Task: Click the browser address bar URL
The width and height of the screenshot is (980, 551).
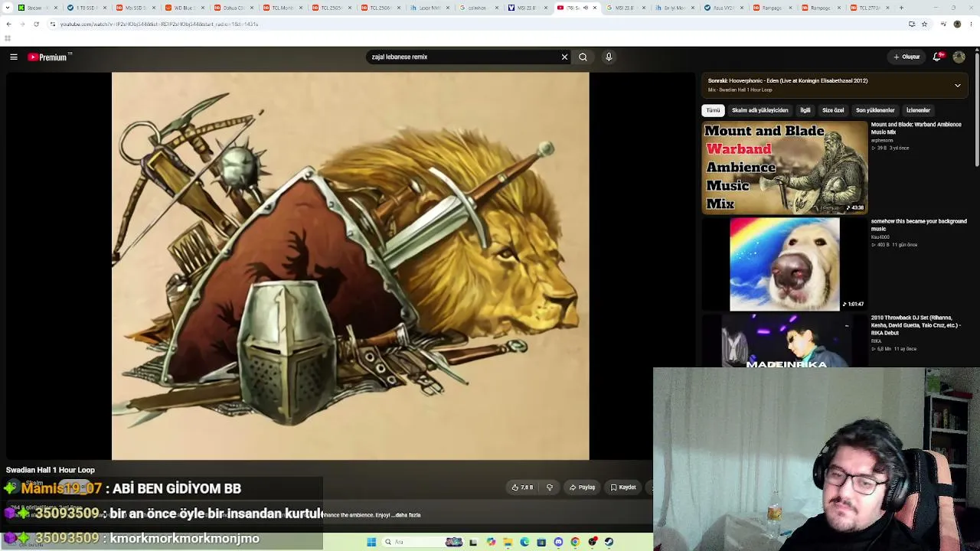Action: [x=159, y=24]
